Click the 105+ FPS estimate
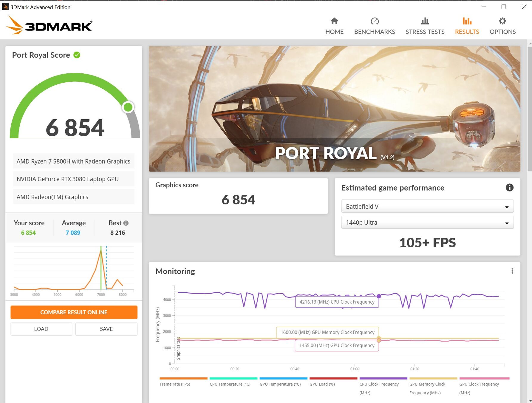 pyautogui.click(x=427, y=243)
